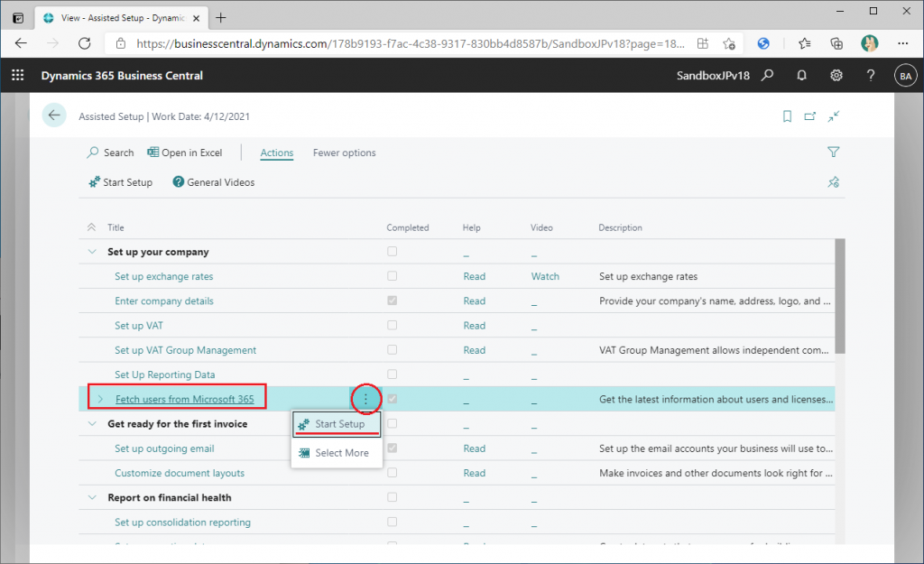Toggle Completed checkbox for Enter company details

[x=392, y=300]
